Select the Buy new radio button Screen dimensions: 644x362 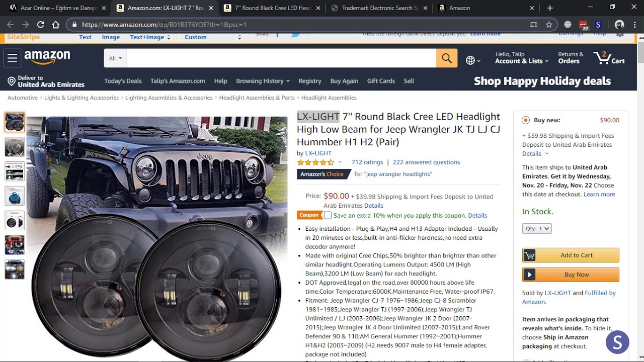tap(526, 120)
